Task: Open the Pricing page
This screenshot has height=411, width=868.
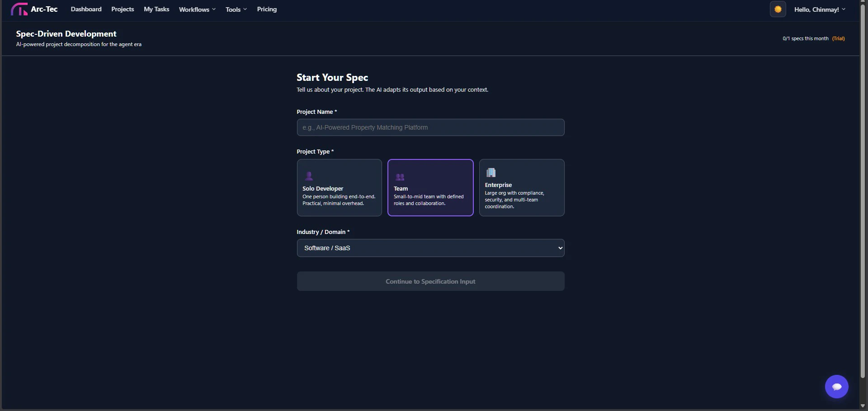Action: tap(267, 9)
